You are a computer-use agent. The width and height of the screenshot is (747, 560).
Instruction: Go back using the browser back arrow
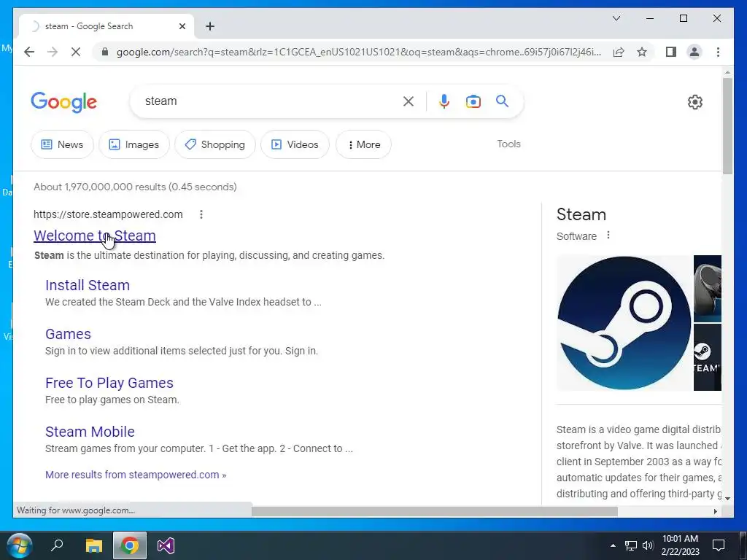pos(29,52)
